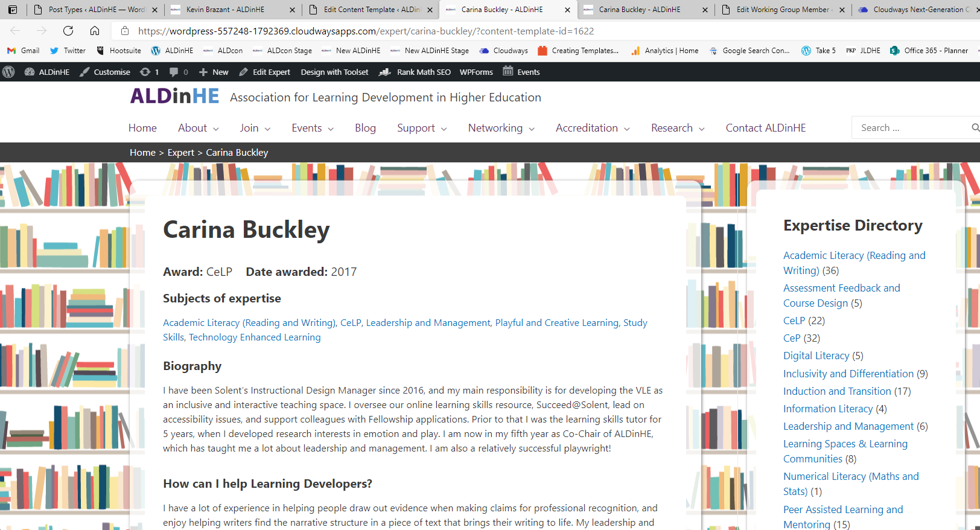Open CeP directory link
This screenshot has height=530, width=980.
pyautogui.click(x=792, y=339)
